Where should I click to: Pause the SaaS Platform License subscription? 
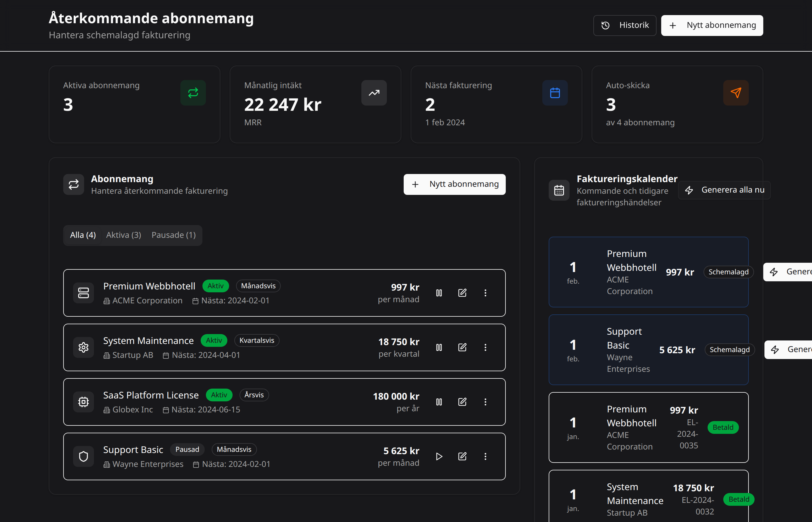[439, 402]
